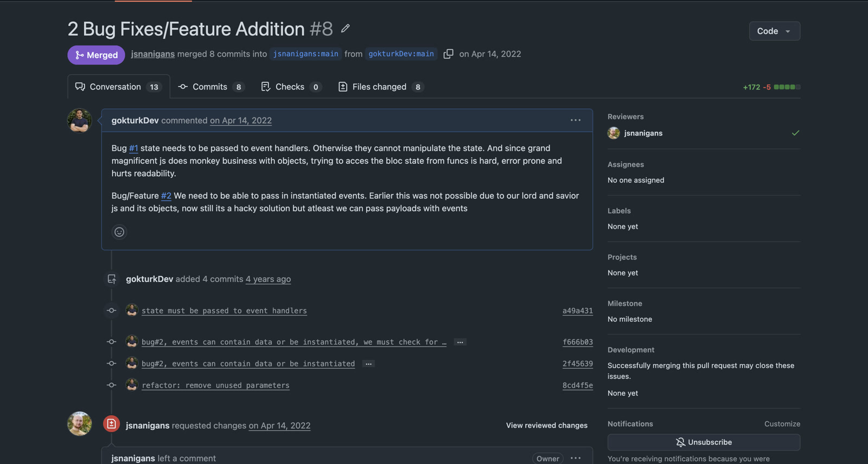Open commit hash 8cd4f5e
Image resolution: width=868 pixels, height=464 pixels.
(x=577, y=385)
